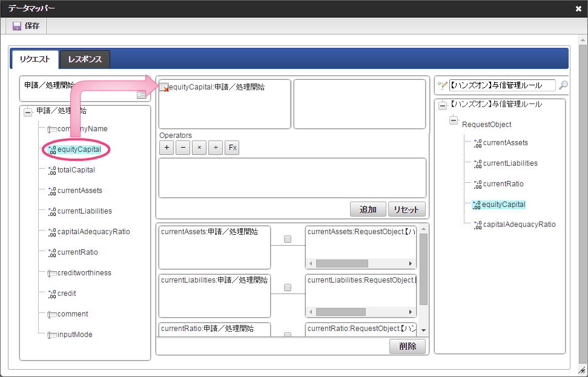Click number icon of RequestObject currentLiabilities
Image resolution: width=588 pixels, height=377 pixels.
(478, 164)
